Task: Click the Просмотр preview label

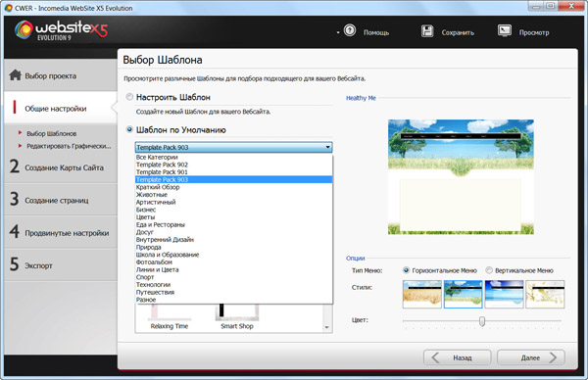Action: click(534, 32)
